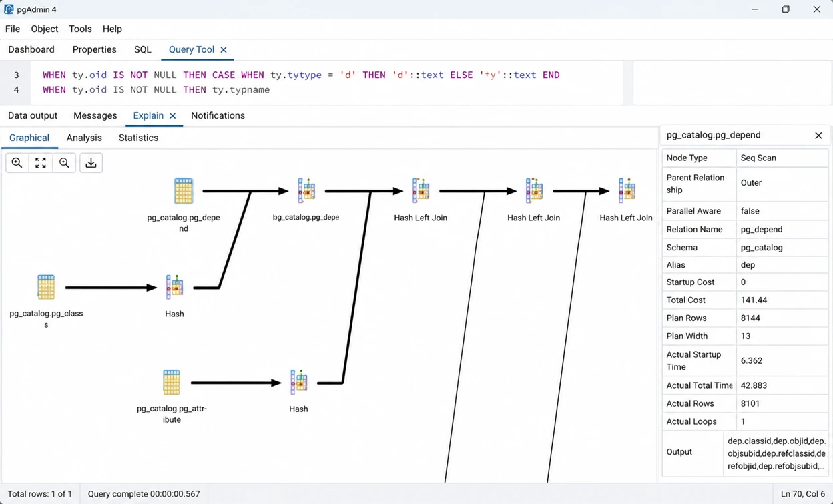Viewport: 833px width, 504px height.
Task: Switch to the SQL tab
Action: click(143, 49)
